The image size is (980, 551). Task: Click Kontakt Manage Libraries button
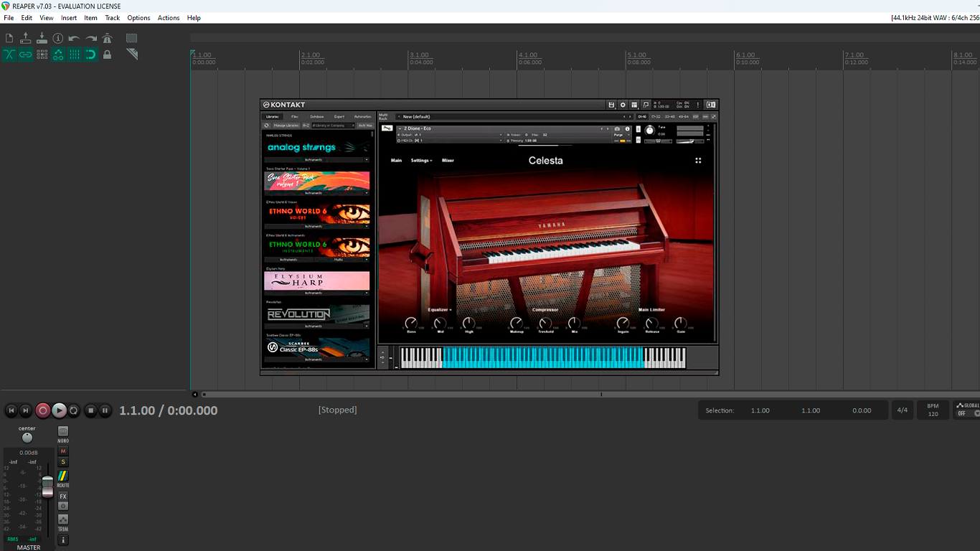286,126
